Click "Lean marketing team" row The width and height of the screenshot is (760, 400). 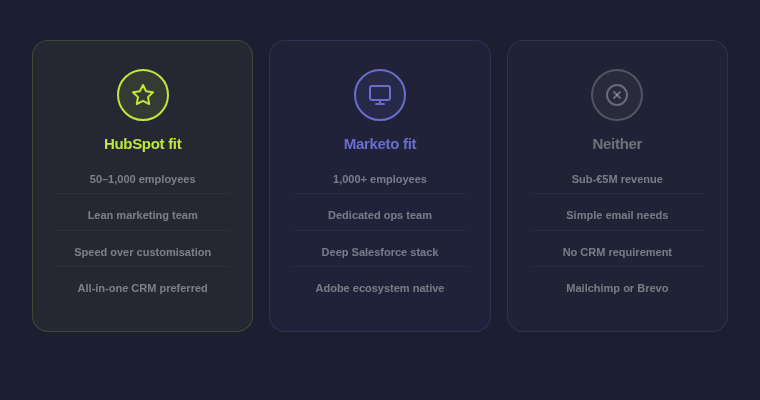coord(142,215)
